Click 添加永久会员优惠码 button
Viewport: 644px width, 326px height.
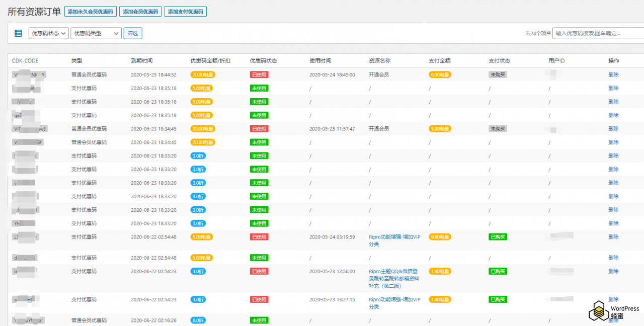(91, 12)
